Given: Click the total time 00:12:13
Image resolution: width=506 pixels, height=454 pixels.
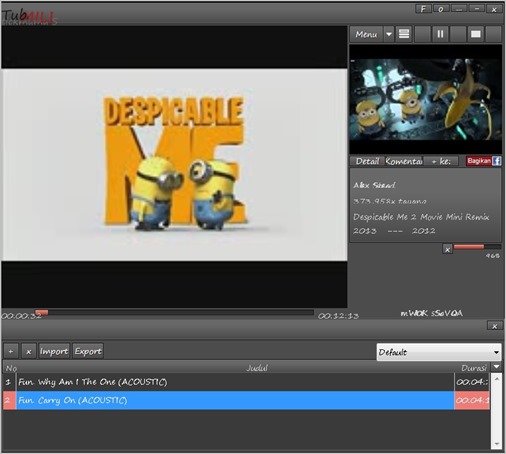Looking at the screenshot, I should tap(338, 316).
